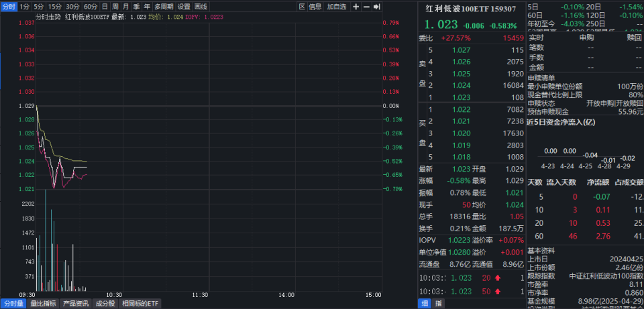This screenshot has height=309, width=644.
Task: Switch to the 周 weekly chart tab
Action: (115, 7)
